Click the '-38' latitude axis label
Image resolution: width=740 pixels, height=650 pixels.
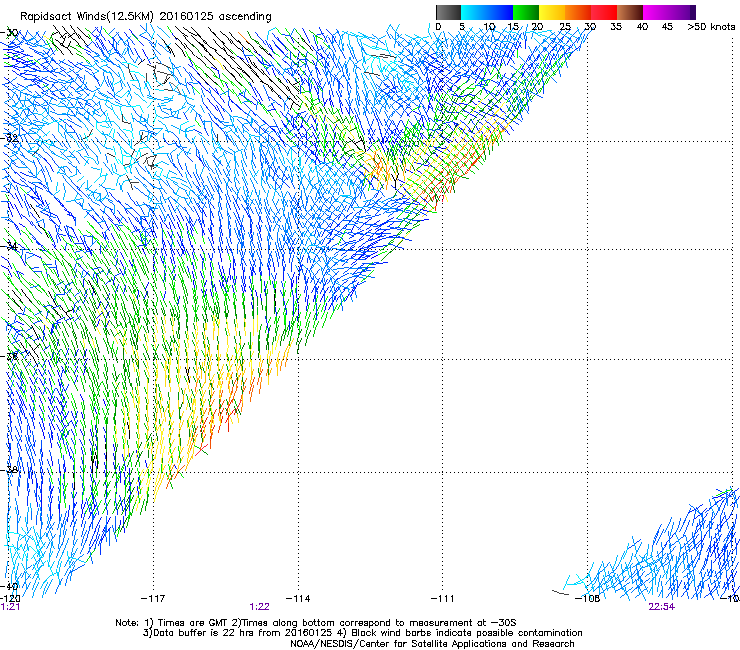click(x=9, y=470)
